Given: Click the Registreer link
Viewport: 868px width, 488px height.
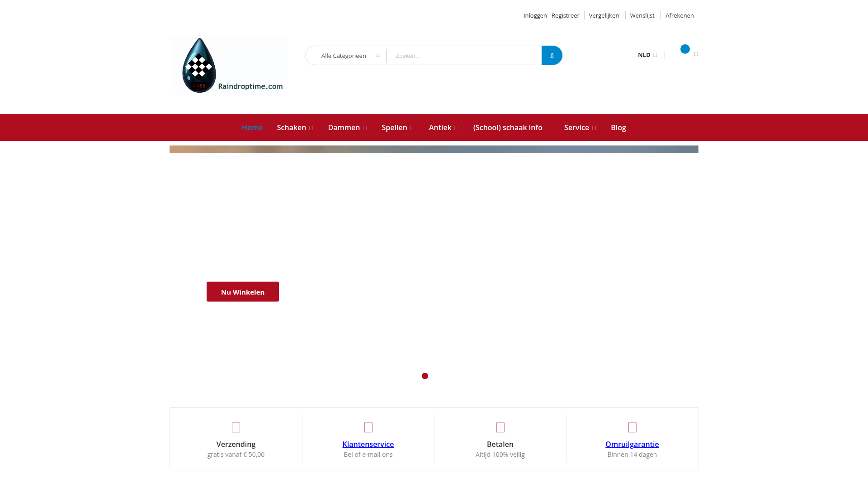Looking at the screenshot, I should [x=565, y=15].
